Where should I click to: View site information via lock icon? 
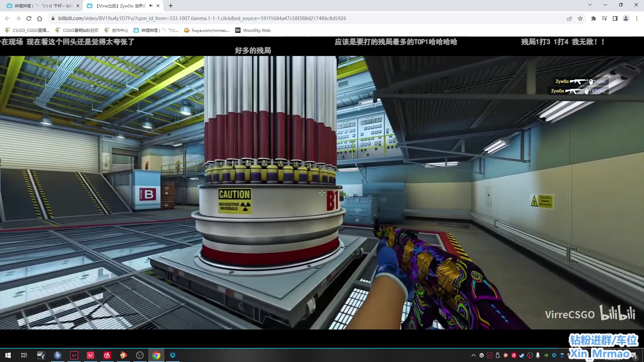(x=53, y=18)
